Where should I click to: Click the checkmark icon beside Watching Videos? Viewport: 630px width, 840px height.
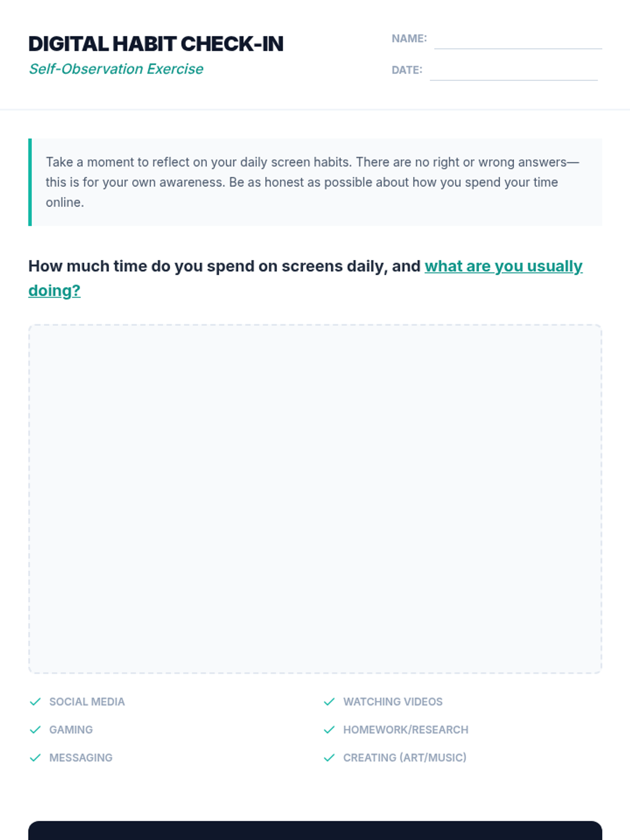pos(329,702)
